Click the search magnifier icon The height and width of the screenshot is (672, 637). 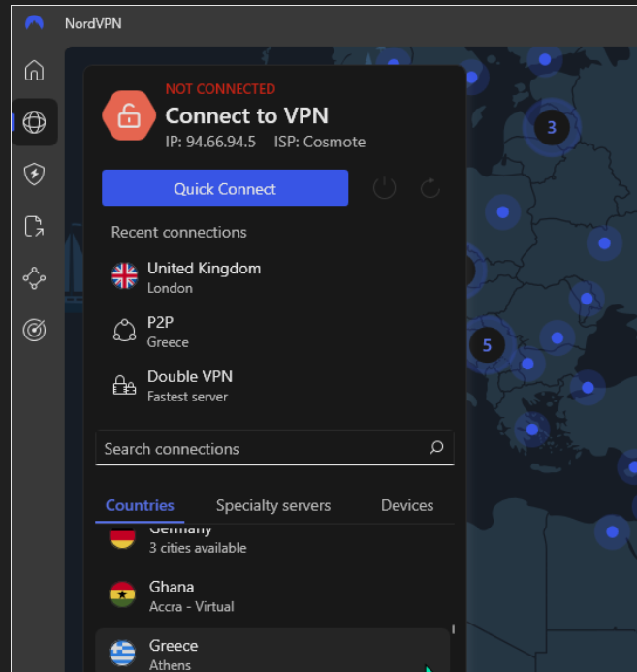436,447
